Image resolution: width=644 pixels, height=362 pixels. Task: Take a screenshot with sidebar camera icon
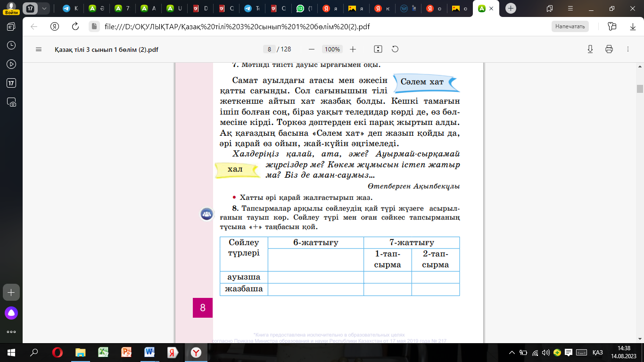[x=11, y=102]
